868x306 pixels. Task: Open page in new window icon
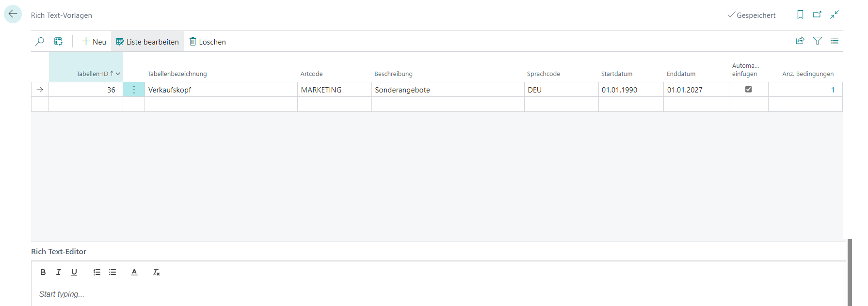coord(817,15)
